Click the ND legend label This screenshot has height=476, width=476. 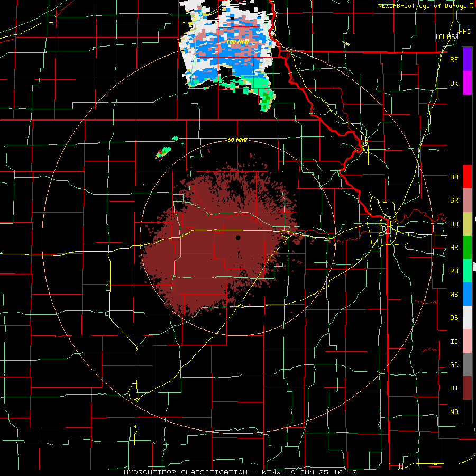[454, 411]
